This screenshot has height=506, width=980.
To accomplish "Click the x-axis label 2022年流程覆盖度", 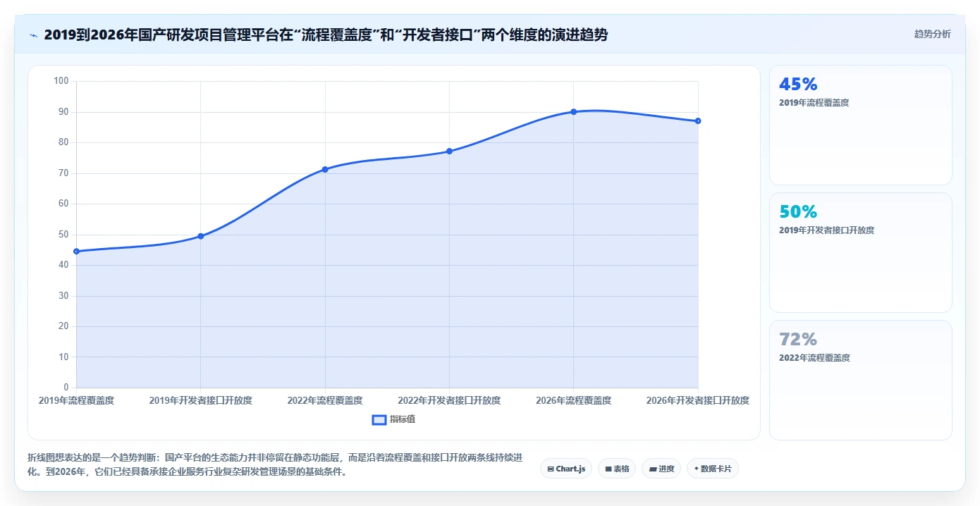I will pyautogui.click(x=325, y=400).
